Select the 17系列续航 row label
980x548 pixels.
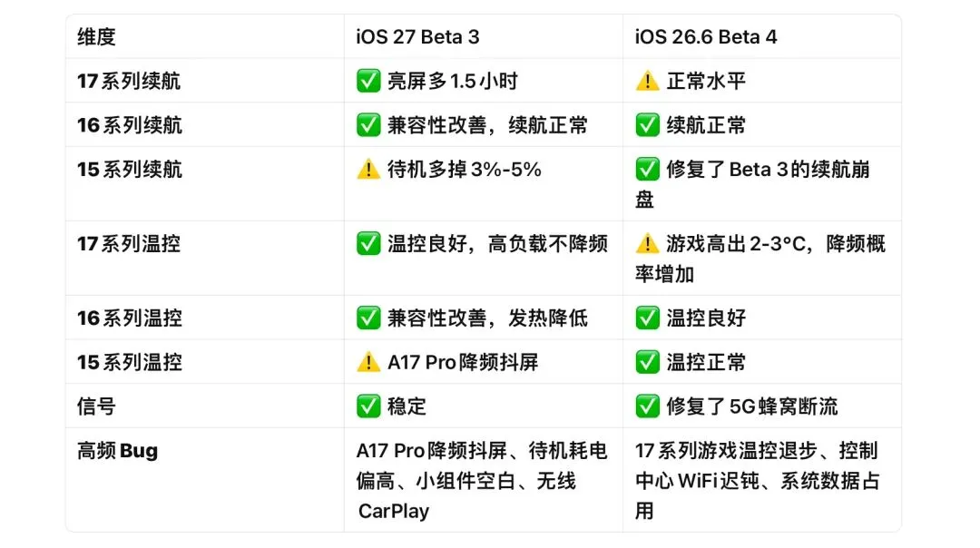tap(129, 82)
